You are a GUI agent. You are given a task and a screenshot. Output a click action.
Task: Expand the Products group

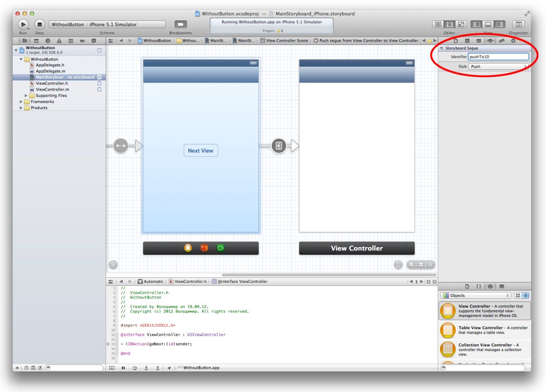pyautogui.click(x=21, y=108)
